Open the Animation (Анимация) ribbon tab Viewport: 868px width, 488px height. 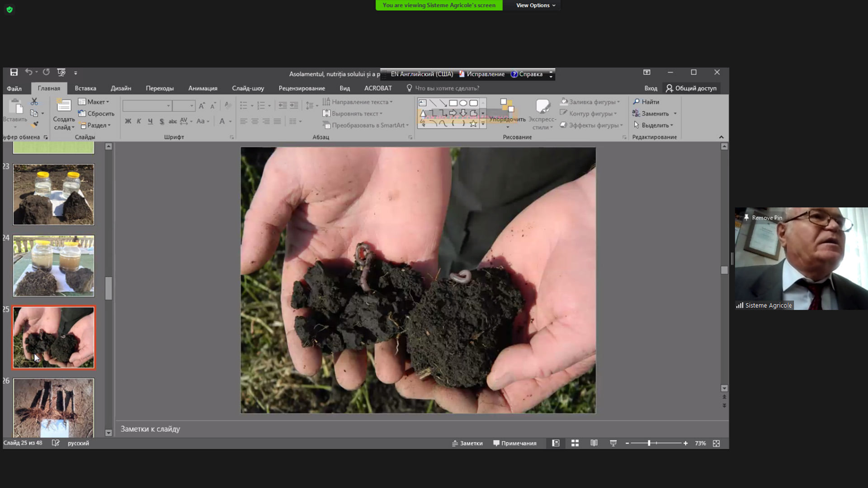click(x=203, y=88)
